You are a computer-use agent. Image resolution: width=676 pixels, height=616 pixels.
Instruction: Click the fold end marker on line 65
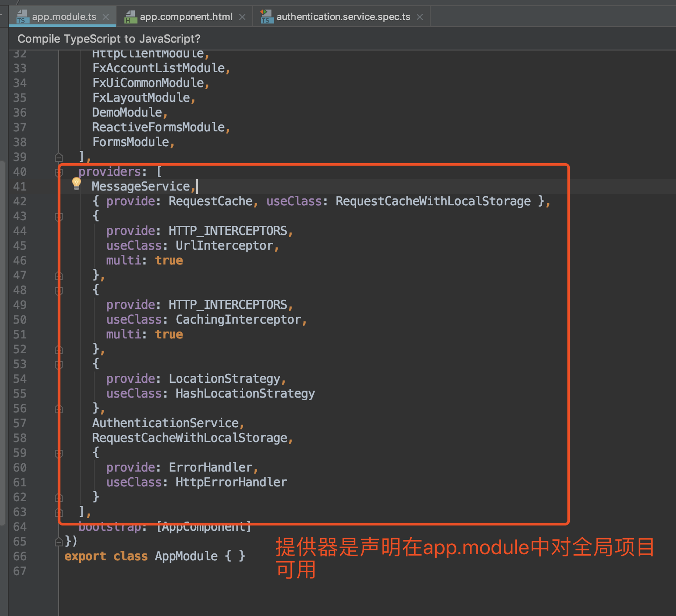coord(59,542)
